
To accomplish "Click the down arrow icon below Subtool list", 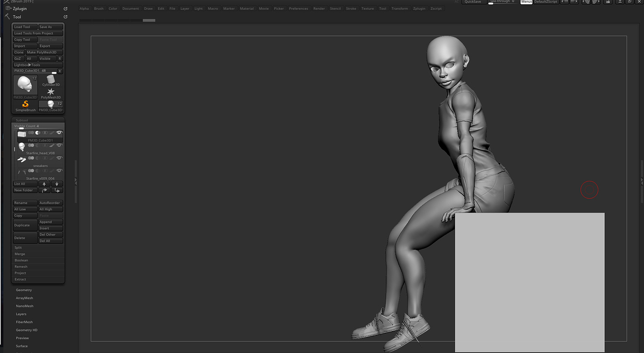I will pyautogui.click(x=56, y=183).
